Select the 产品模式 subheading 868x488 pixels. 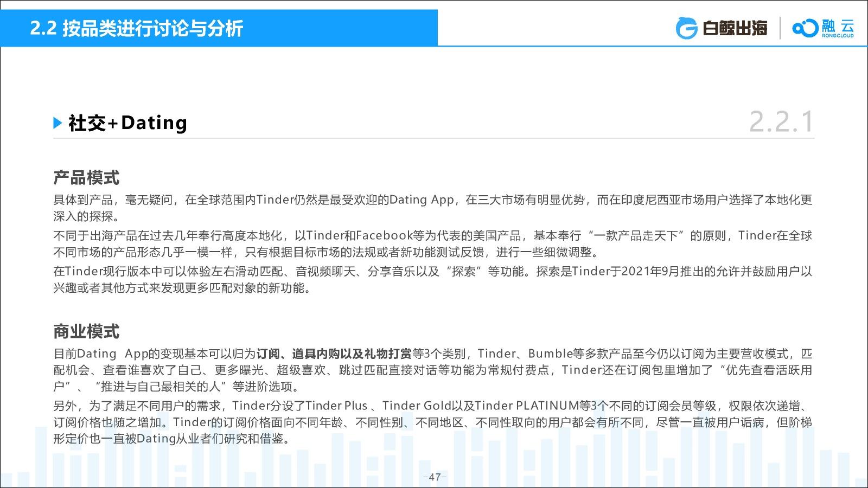click(x=86, y=177)
